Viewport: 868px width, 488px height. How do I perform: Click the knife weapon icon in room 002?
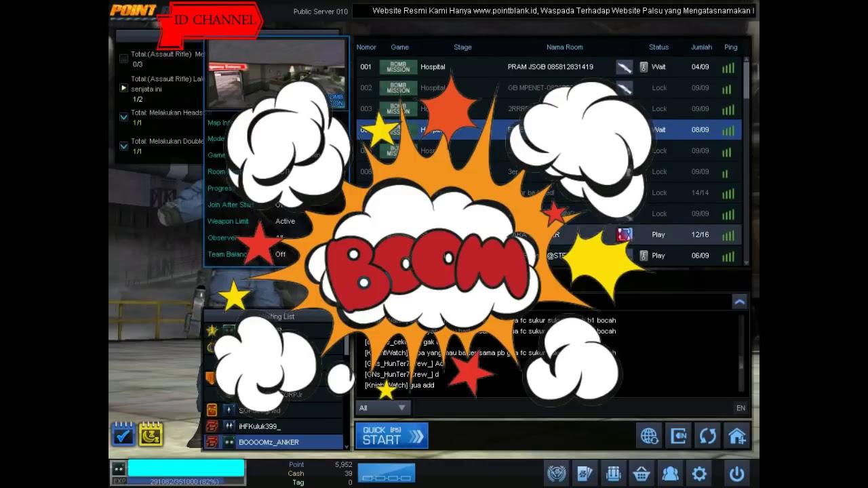click(x=624, y=88)
